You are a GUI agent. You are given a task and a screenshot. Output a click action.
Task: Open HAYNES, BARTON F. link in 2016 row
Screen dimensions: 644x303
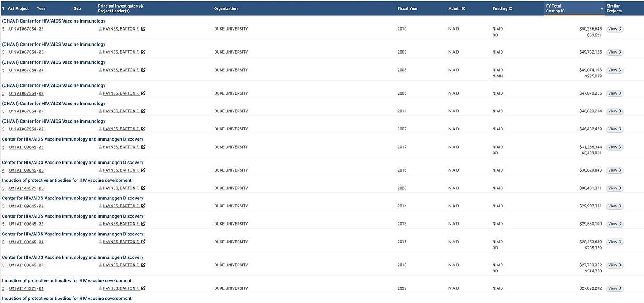click(x=121, y=170)
